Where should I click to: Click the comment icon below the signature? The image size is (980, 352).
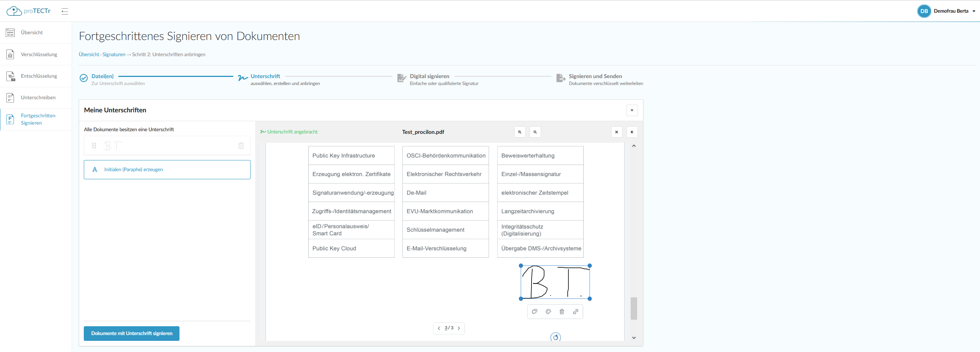pyautogui.click(x=535, y=312)
